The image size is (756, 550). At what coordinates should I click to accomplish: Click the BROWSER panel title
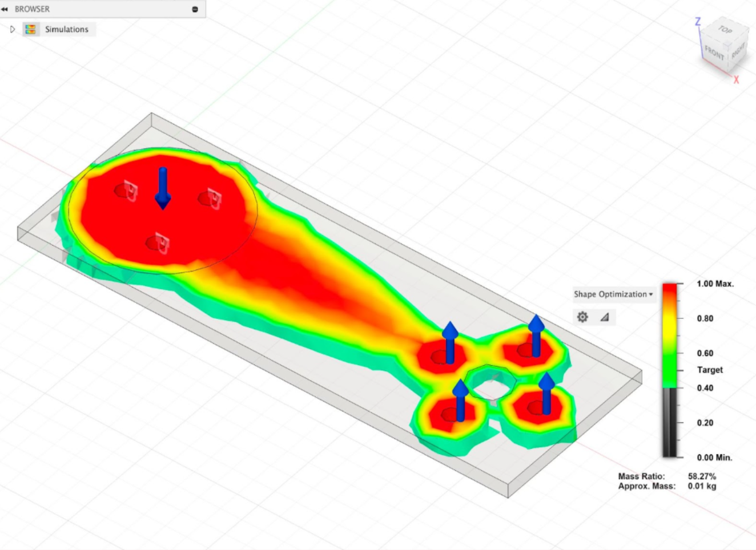32,9
